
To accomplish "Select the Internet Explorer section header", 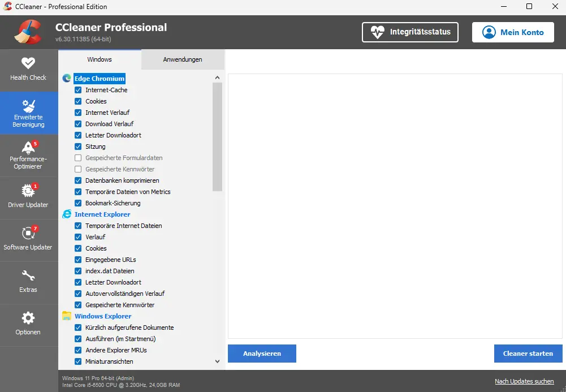I will 102,214.
